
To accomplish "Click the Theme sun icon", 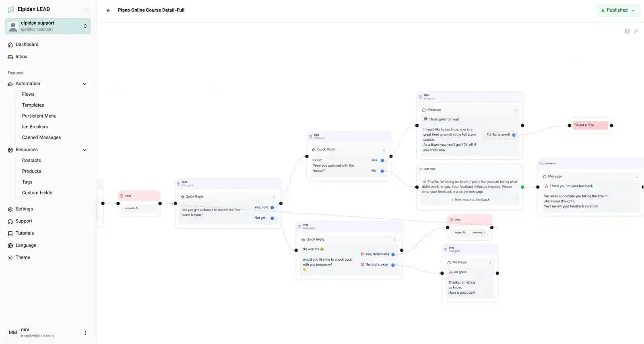I will [x=10, y=258].
